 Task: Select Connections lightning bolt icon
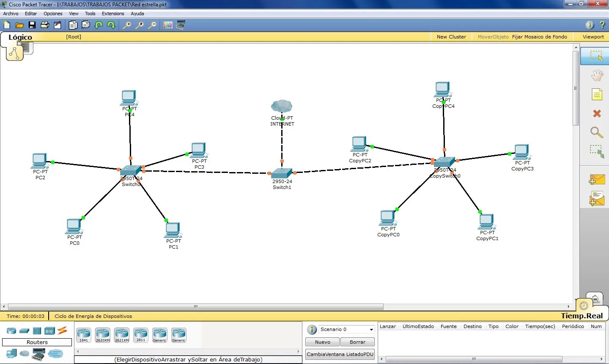click(62, 330)
